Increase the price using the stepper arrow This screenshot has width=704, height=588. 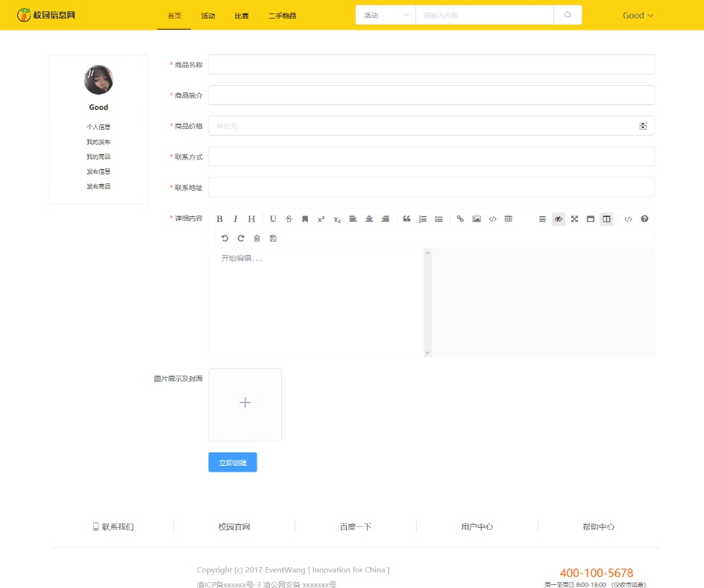pos(642,123)
